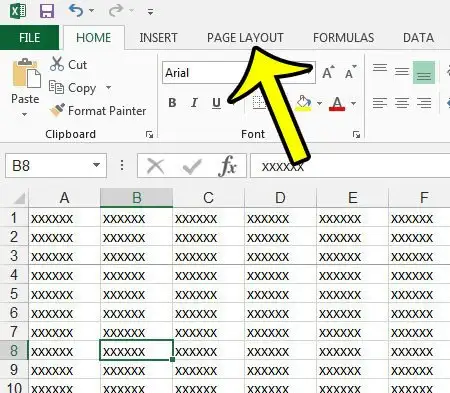This screenshot has width=450, height=393.
Task: Open the Font Color dropdown arrow
Action: pos(354,103)
